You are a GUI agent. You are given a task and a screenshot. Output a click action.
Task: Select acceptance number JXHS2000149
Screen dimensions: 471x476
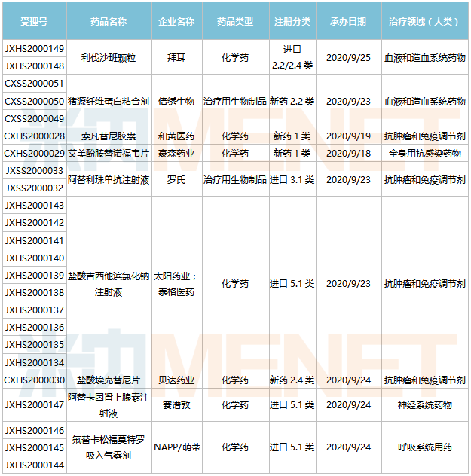point(34,49)
